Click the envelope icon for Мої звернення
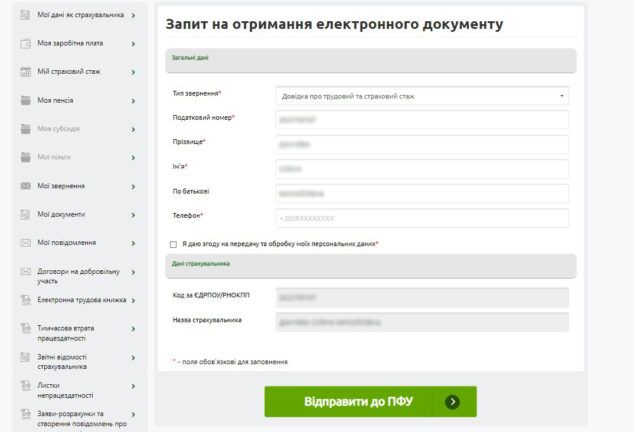634x432 pixels. (28, 186)
